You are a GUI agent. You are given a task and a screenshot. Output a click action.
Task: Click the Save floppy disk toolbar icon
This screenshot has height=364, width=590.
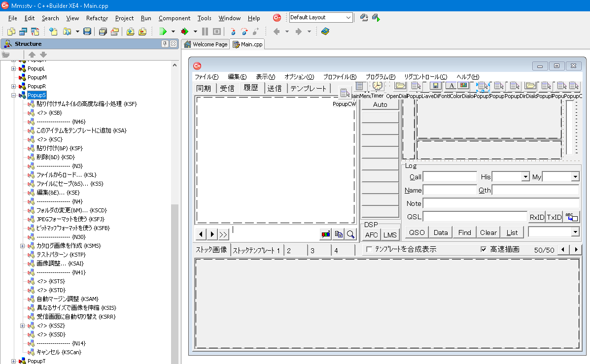(87, 32)
